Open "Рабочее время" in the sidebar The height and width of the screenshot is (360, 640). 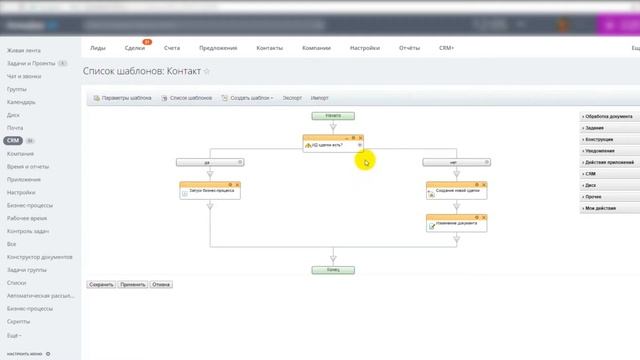[27, 218]
